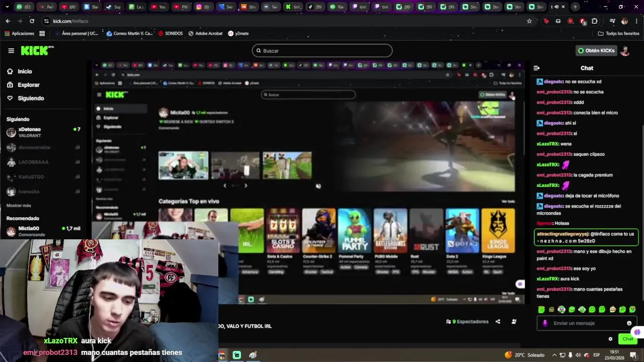Viewport: 644px width, 362px height.
Task: Focus the Buscar search field
Action: (322, 51)
